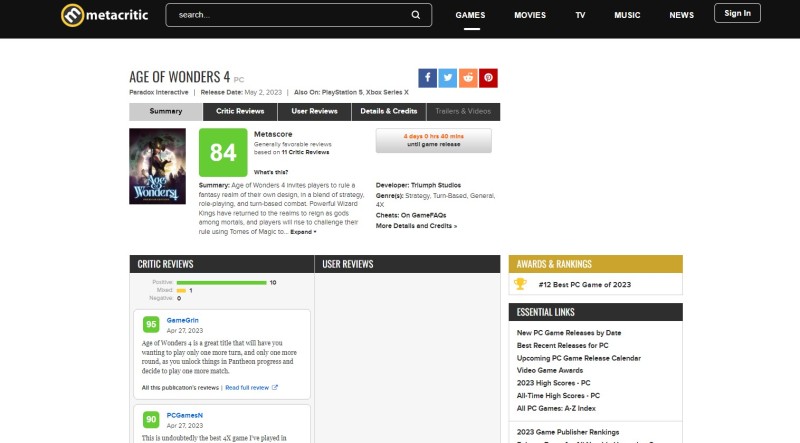Open the Music navigation menu
Screen dimensions: 800x443
pyautogui.click(x=627, y=15)
